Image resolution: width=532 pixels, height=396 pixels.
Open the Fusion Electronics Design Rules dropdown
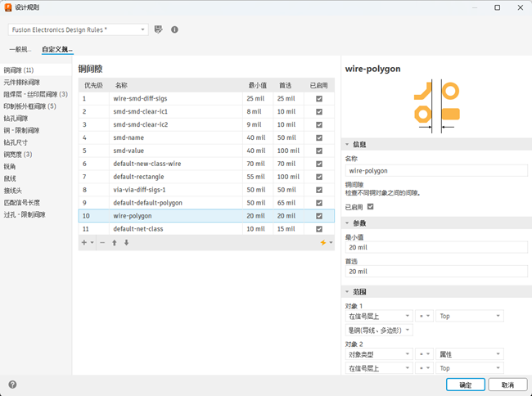[x=78, y=29]
